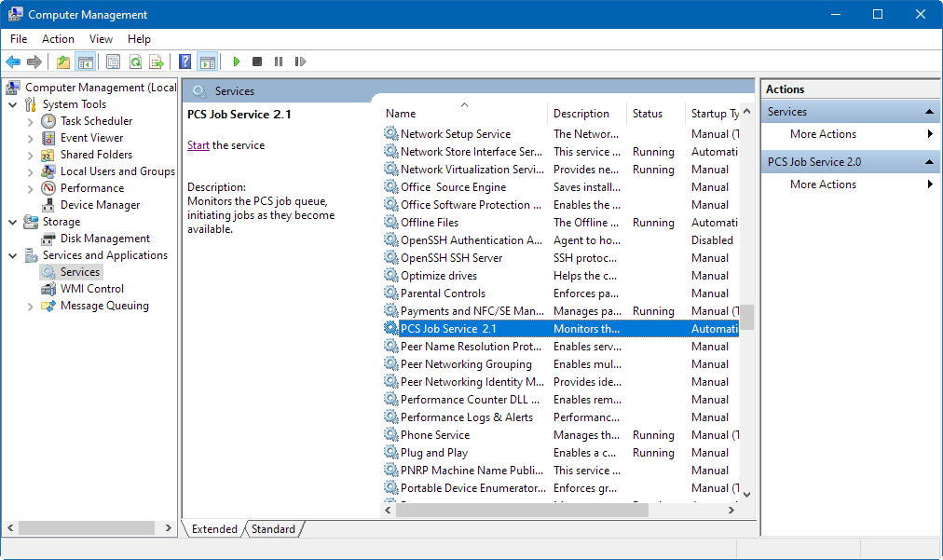Expand the Shared Folders node
This screenshot has height=560, width=943.
[30, 156]
